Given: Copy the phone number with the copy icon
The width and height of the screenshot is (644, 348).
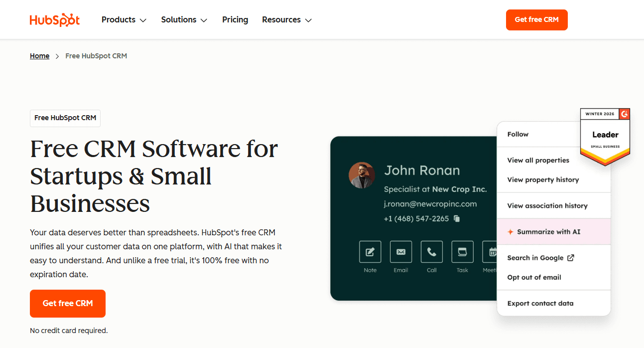Looking at the screenshot, I should (456, 218).
